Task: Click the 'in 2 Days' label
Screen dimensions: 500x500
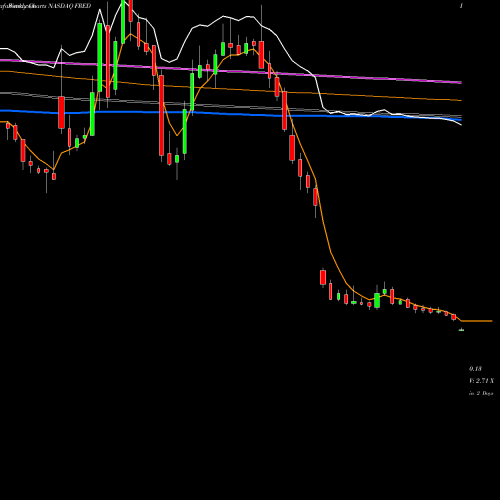Action: click(481, 393)
